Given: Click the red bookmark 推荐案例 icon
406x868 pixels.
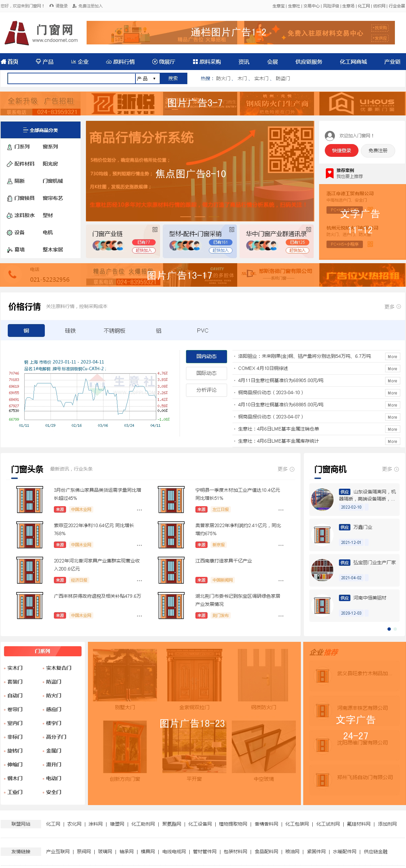Looking at the screenshot, I should (x=329, y=173).
